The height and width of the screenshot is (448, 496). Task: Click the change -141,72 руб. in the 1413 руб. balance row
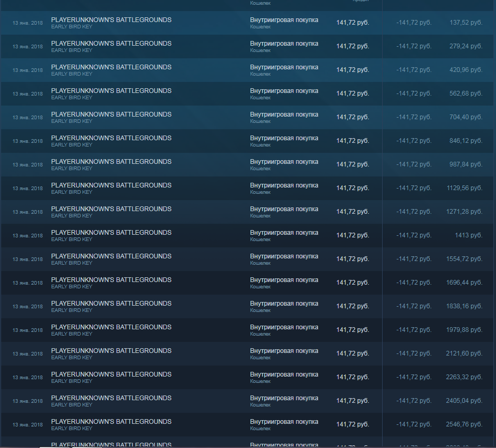point(414,235)
